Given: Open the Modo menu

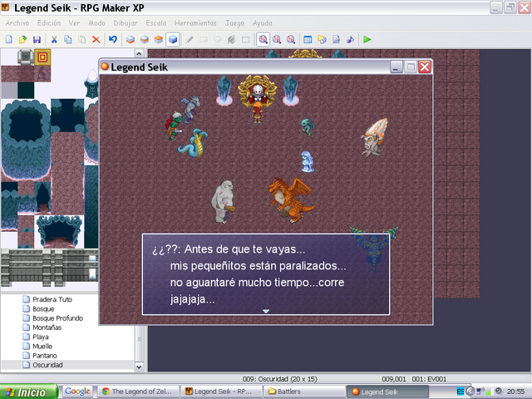Looking at the screenshot, I should click(x=96, y=23).
